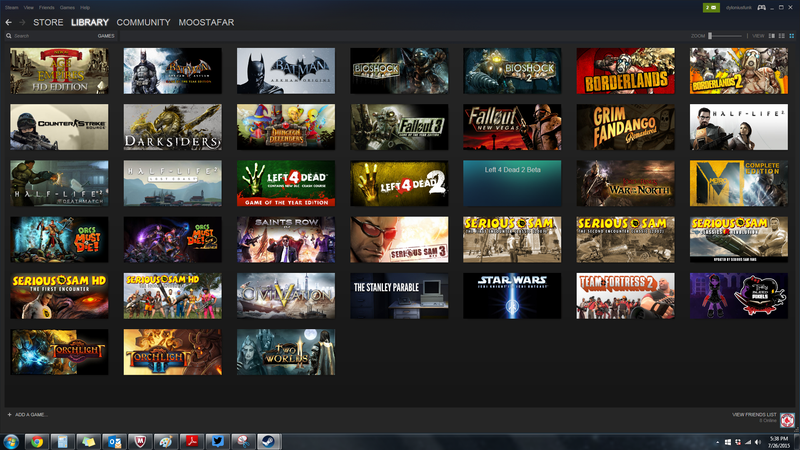Open the green notifications inbox button

coord(711,8)
